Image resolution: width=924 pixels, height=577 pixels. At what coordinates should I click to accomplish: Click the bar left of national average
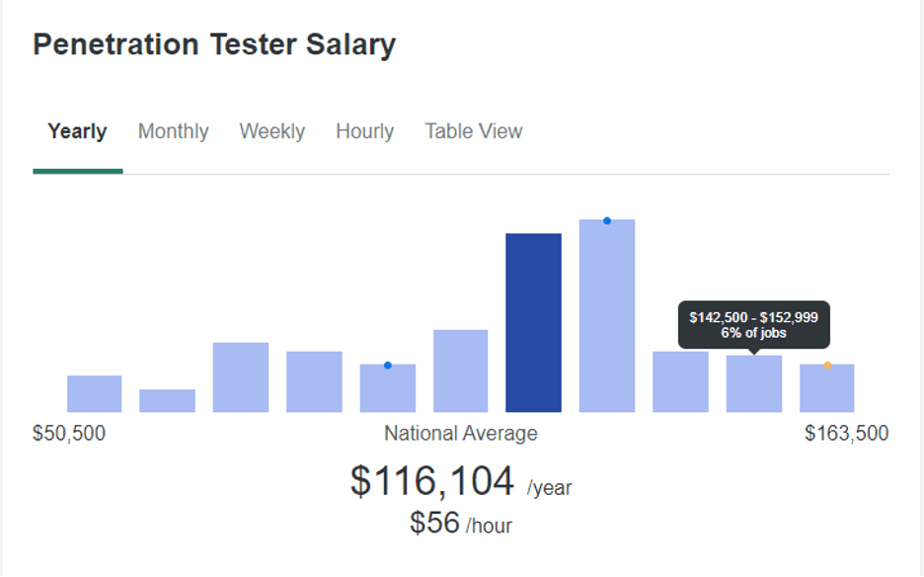461,371
